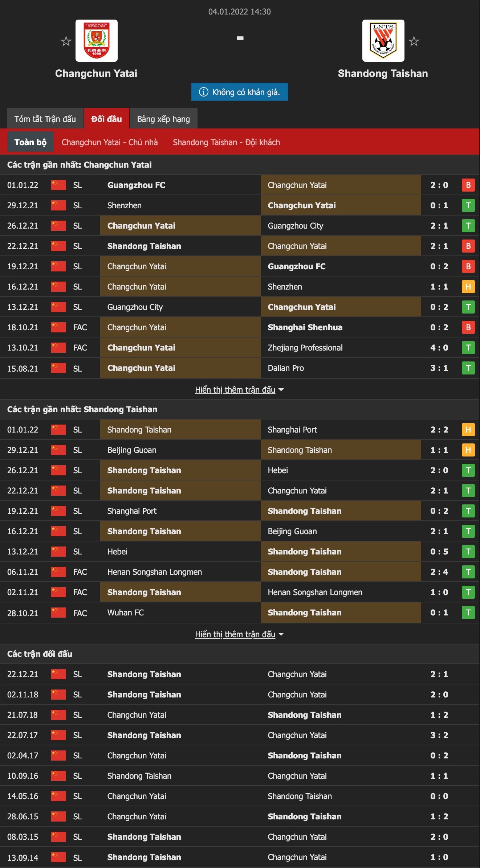Click the China flag on 01.01.22 Guangzhou FC row

tap(58, 185)
